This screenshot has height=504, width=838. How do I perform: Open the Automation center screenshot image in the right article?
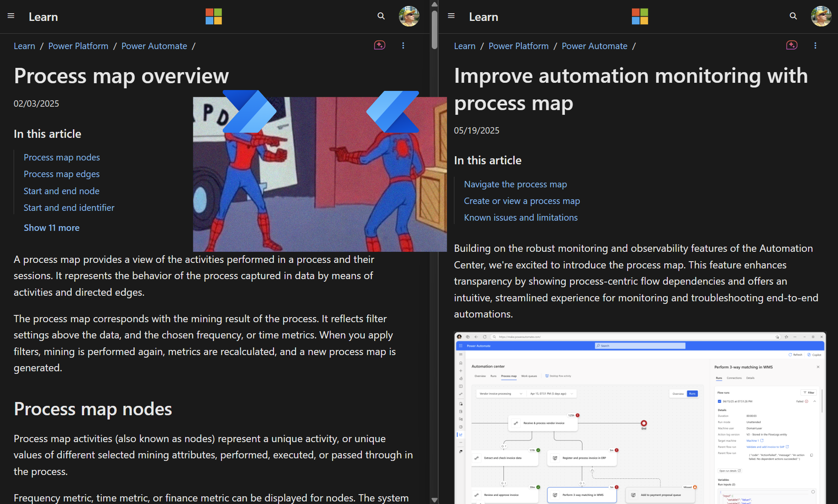(x=640, y=418)
